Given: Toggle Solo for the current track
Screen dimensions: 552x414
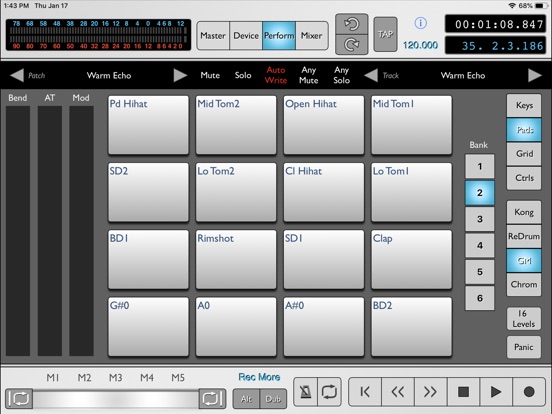Looking at the screenshot, I should (243, 75).
